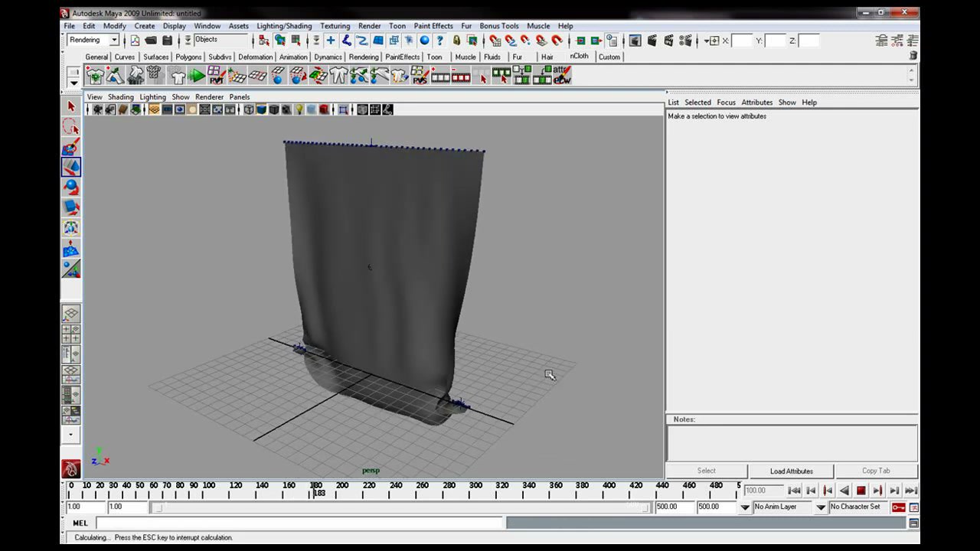Select the arrow Select tool
The height and width of the screenshot is (551, 980).
tap(71, 106)
